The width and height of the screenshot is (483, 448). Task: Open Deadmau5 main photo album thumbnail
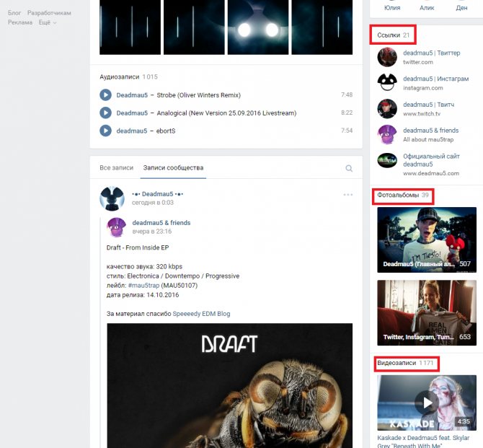427,240
